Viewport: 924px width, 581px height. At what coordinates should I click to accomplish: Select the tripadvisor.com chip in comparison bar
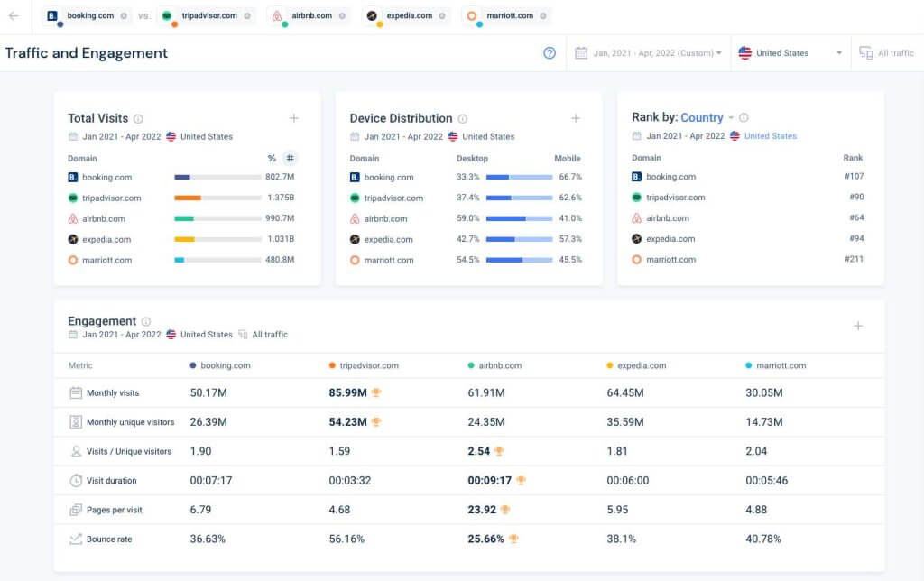click(x=206, y=16)
